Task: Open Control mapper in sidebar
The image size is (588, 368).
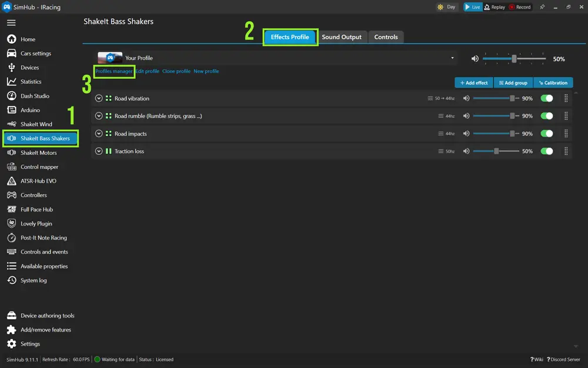Action: point(39,167)
